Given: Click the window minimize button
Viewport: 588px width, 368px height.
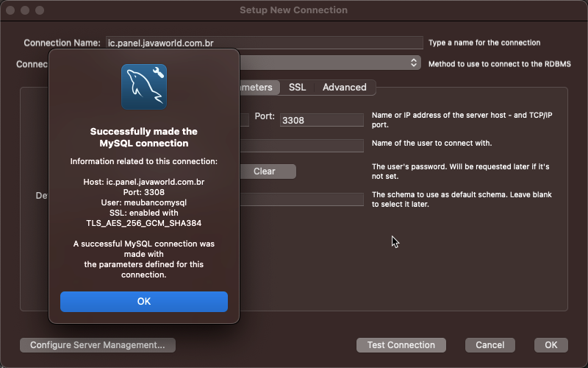Looking at the screenshot, I should click(x=25, y=10).
